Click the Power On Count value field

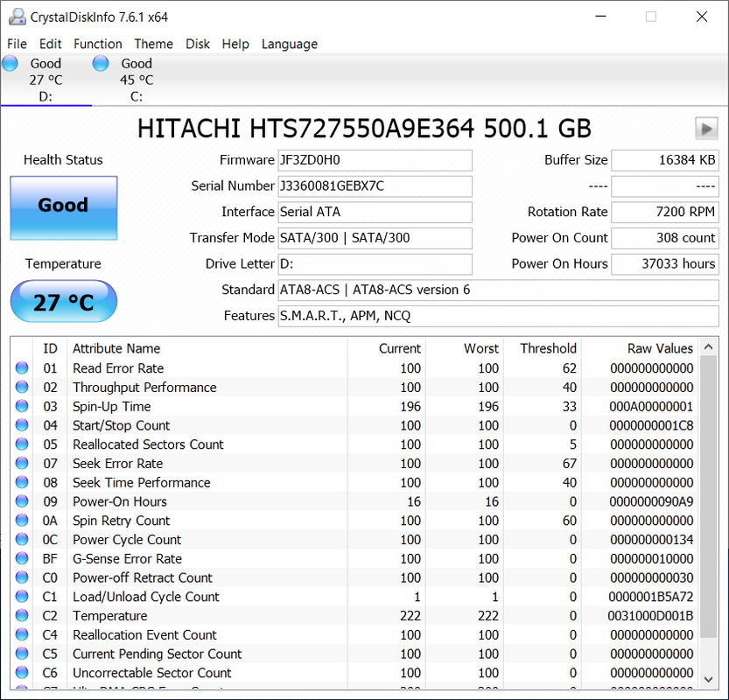[665, 239]
